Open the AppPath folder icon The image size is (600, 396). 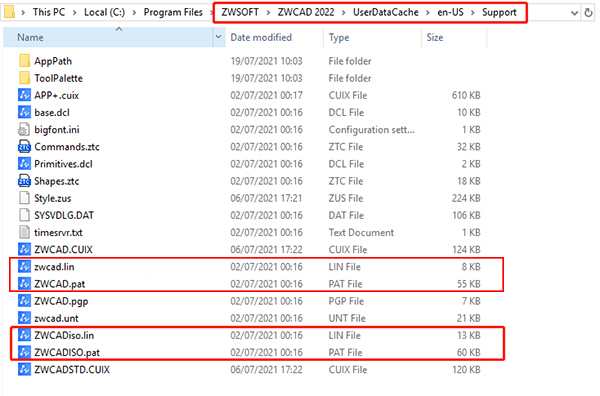[24, 61]
